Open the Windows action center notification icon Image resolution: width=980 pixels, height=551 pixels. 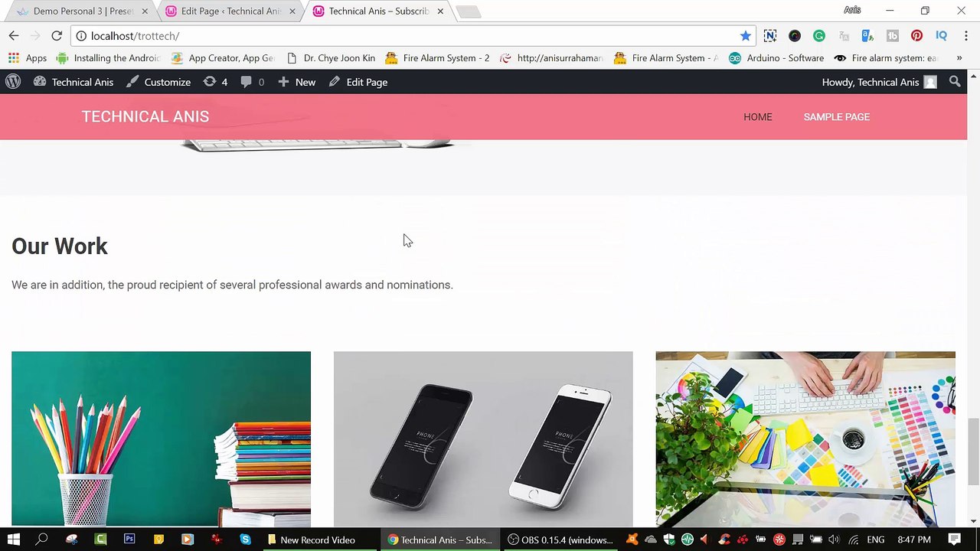[x=955, y=540]
